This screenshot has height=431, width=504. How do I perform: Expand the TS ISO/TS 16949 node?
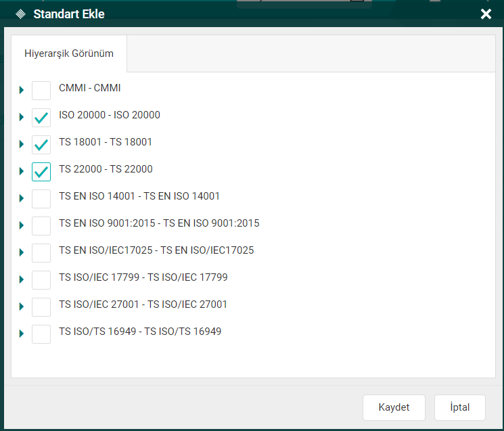click(22, 334)
